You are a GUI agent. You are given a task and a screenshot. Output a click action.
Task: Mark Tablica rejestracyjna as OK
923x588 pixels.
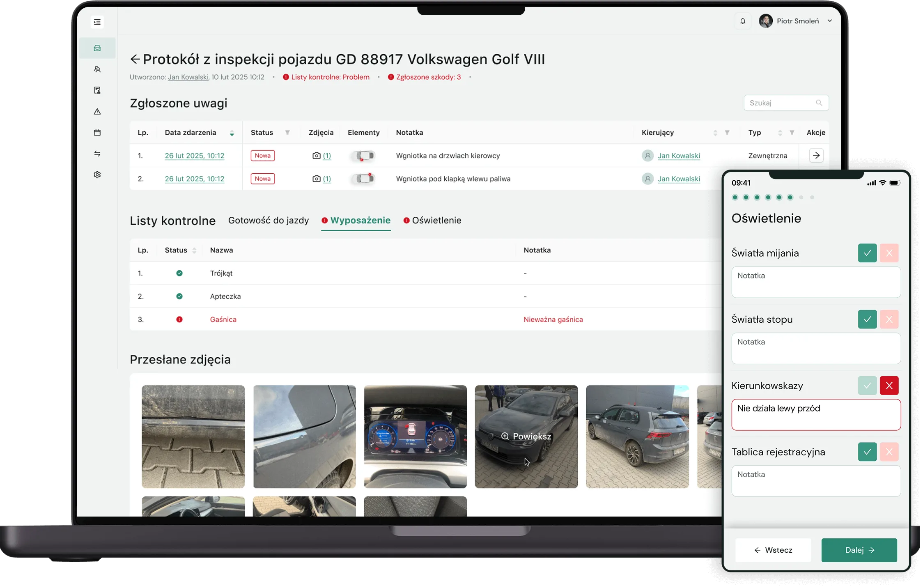tap(867, 452)
